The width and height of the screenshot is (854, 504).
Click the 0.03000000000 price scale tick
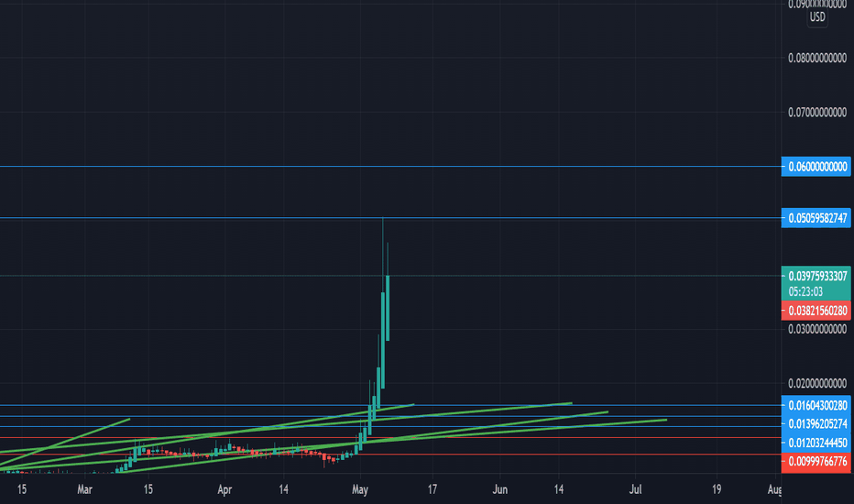tap(817, 329)
